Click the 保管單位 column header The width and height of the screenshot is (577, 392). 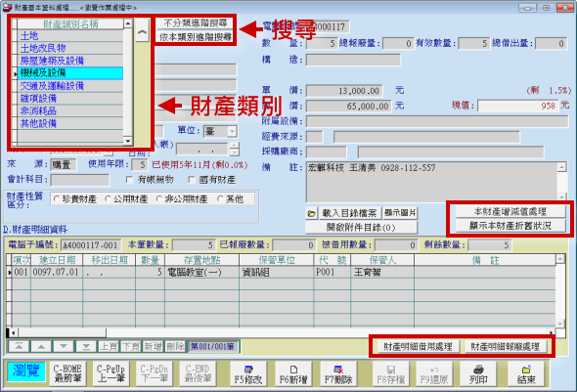pyautogui.click(x=277, y=260)
